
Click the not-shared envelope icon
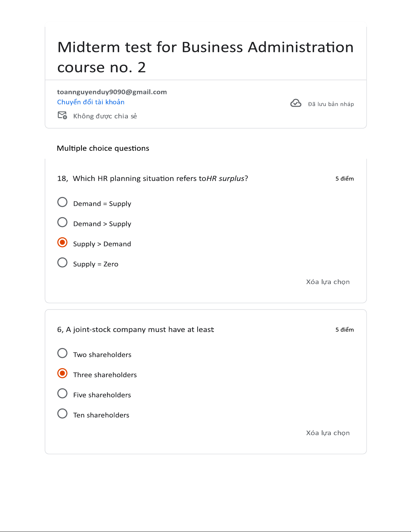click(62, 115)
